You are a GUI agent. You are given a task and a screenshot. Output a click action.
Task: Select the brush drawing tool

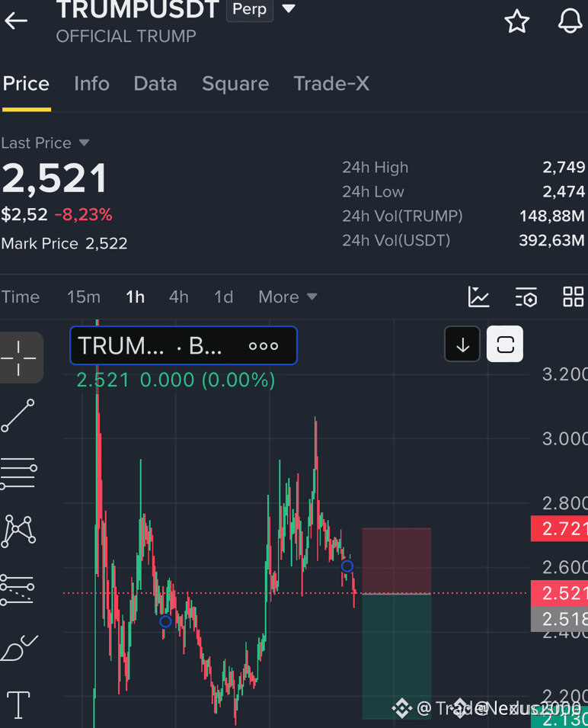[x=18, y=648]
